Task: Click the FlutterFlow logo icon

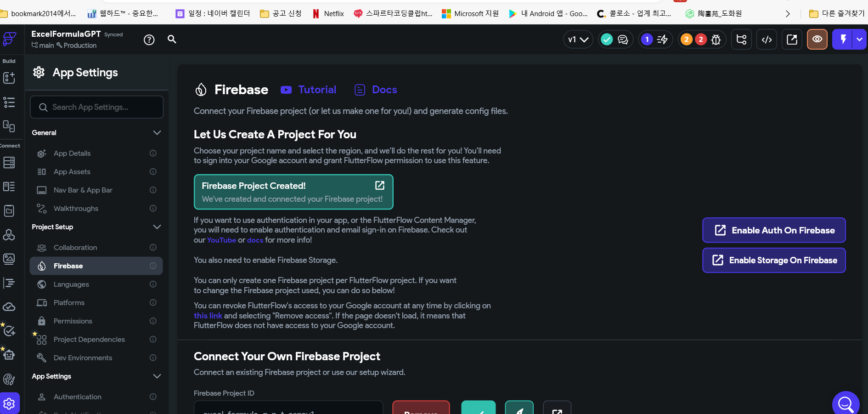Action: coord(10,39)
